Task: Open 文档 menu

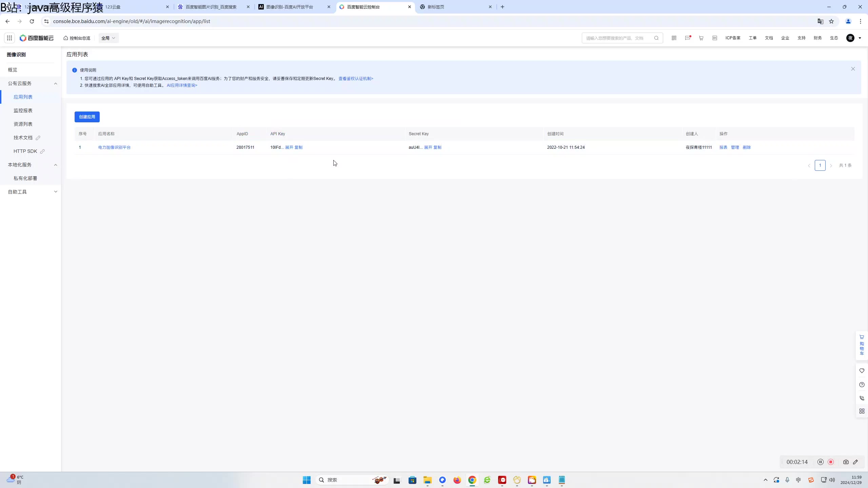Action: (x=769, y=38)
